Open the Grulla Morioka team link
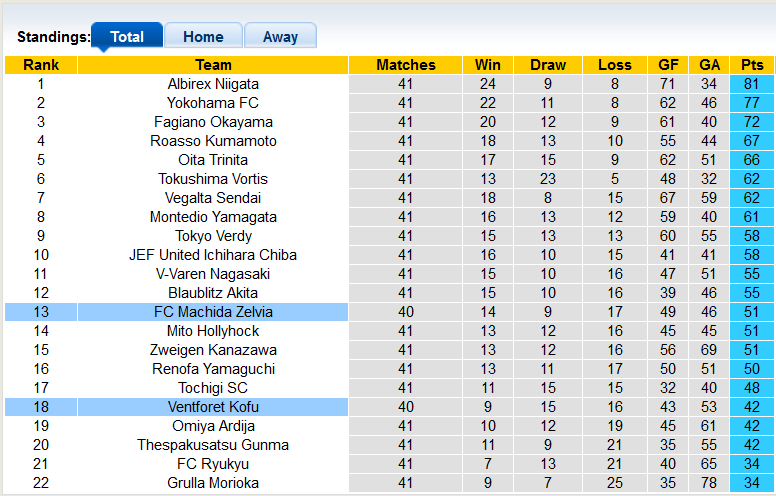Screen dimensions: 776x496 [x=213, y=483]
